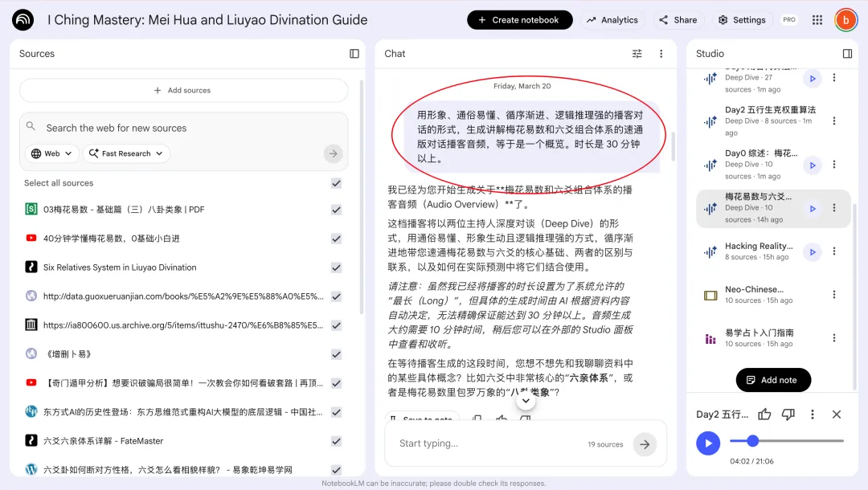Image resolution: width=868 pixels, height=490 pixels.
Task: Uncheck Six Relatives System in Liuyao Divination
Action: tap(336, 267)
